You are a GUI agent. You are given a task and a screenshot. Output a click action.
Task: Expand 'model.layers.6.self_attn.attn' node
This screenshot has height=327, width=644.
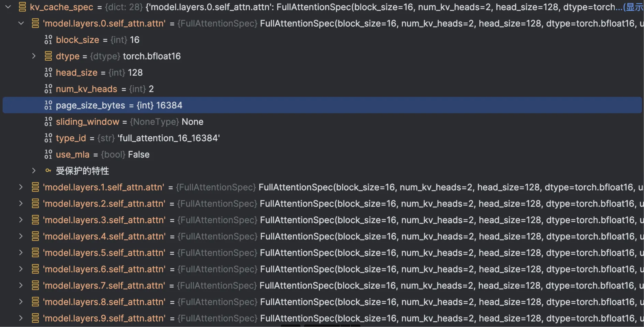[x=21, y=269]
